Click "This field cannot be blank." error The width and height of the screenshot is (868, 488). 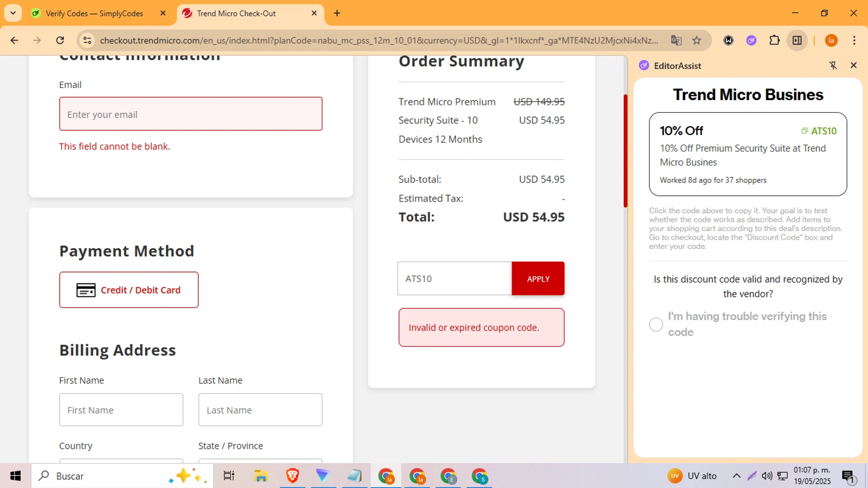click(x=115, y=146)
